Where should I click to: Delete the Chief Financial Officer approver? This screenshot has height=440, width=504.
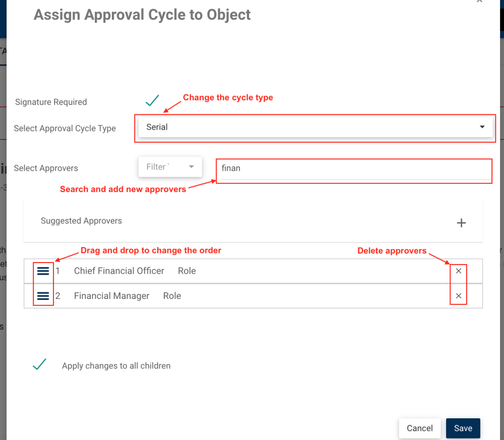459,271
